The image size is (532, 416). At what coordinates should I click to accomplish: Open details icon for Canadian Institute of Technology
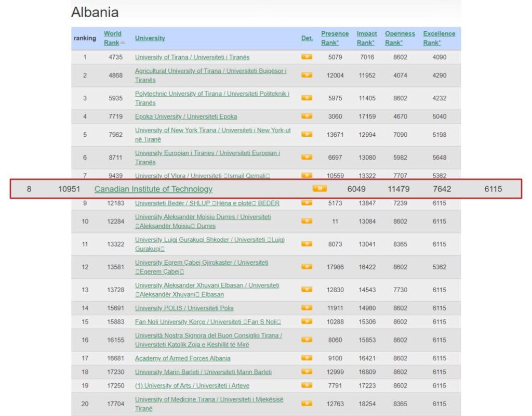pyautogui.click(x=320, y=188)
